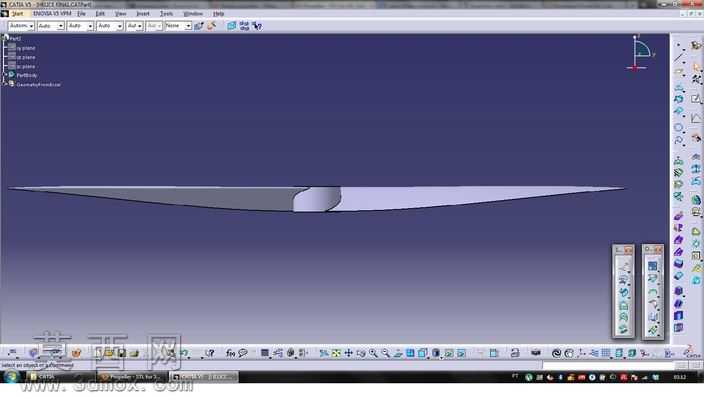Image resolution: width=704 pixels, height=396 pixels.
Task: Click the Hide/Show icon
Action: pos(449,353)
